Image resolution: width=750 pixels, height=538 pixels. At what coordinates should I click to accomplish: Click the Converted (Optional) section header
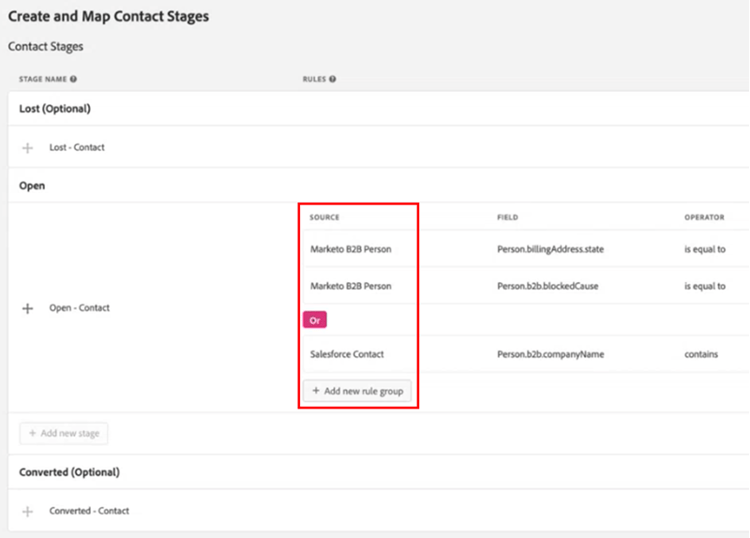pyautogui.click(x=69, y=472)
